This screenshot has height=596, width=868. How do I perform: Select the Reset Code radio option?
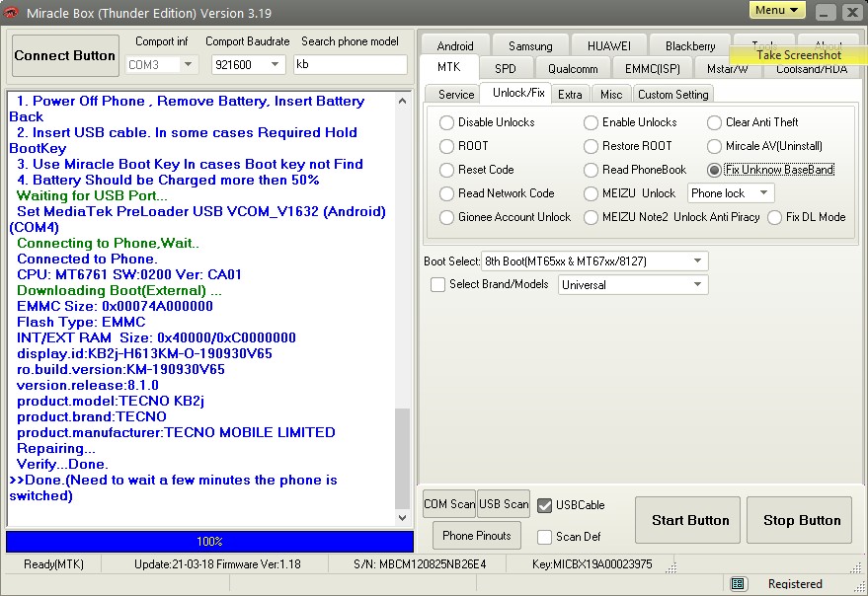446,170
